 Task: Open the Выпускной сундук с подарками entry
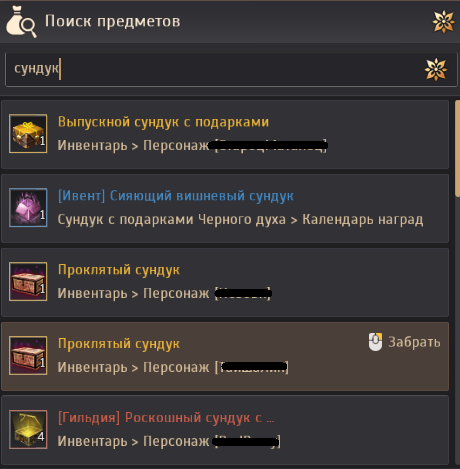click(225, 134)
